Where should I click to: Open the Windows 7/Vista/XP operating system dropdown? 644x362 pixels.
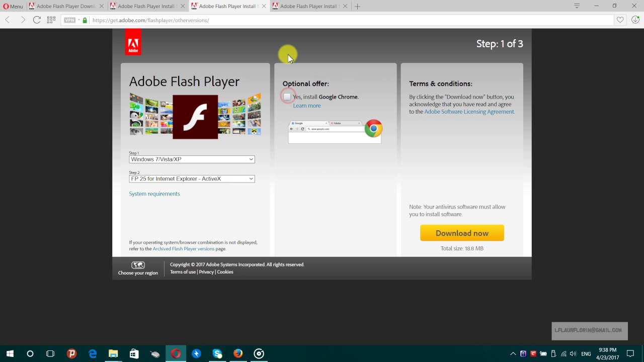[x=192, y=159]
